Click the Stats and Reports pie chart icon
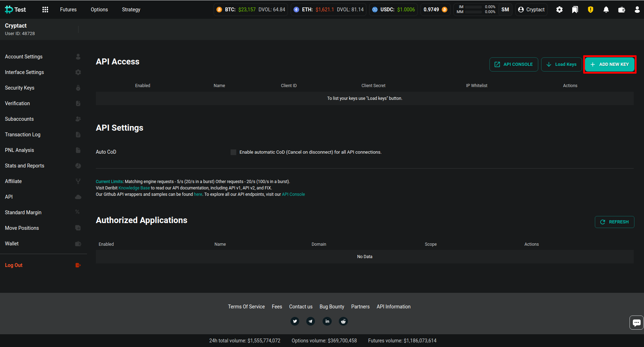Viewport: 644px width, 347px height. [78, 166]
